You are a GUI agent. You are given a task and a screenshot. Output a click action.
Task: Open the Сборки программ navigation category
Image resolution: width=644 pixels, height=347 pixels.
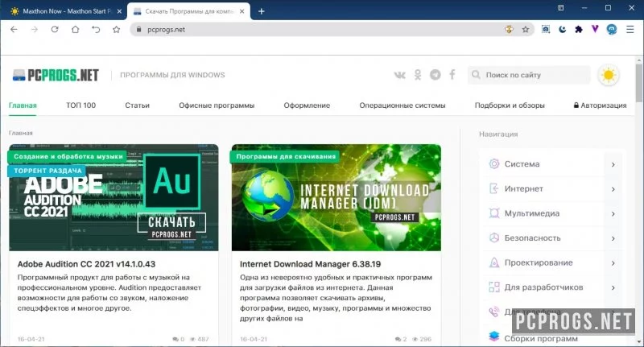tap(541, 339)
